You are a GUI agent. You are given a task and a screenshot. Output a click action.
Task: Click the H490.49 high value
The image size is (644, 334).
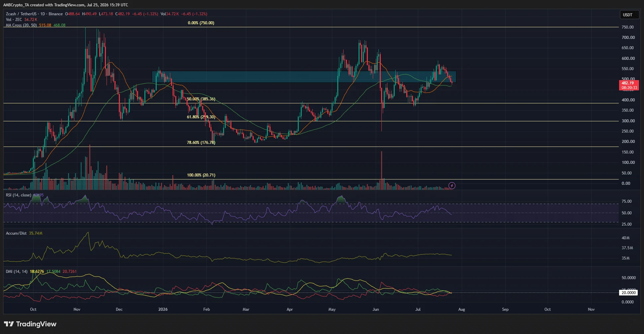pyautogui.click(x=90, y=14)
